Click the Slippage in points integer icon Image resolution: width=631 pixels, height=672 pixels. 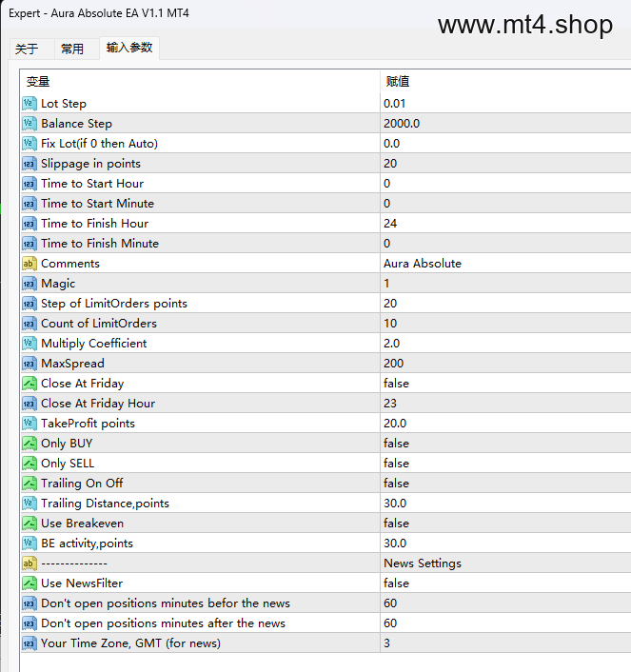pos(30,164)
